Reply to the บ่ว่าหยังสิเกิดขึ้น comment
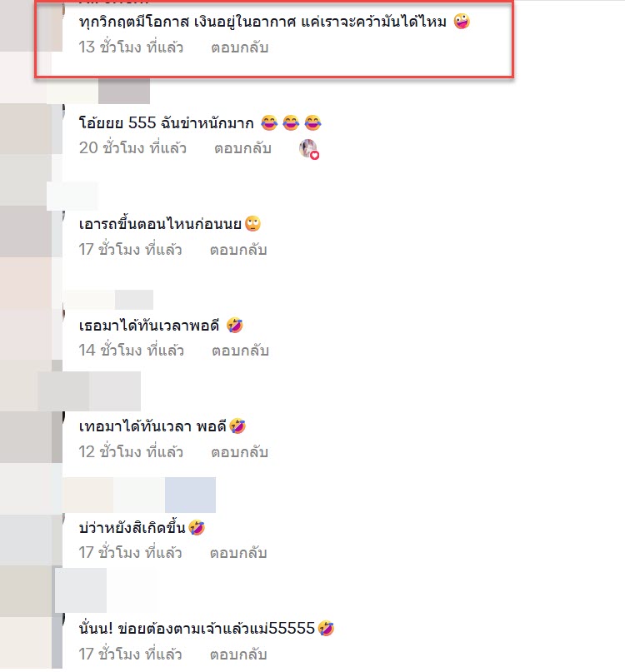Screen dimensions: 625x672 click(x=238, y=553)
